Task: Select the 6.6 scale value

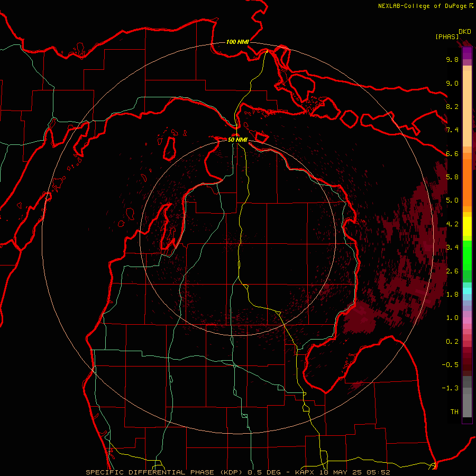Action: (x=452, y=153)
